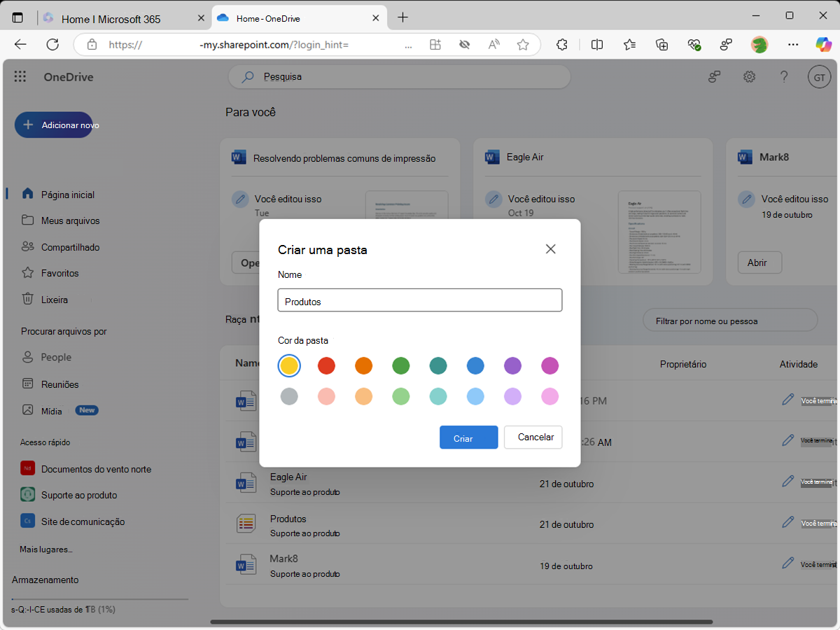Open the split screen icon
840x630 pixels.
tap(597, 44)
